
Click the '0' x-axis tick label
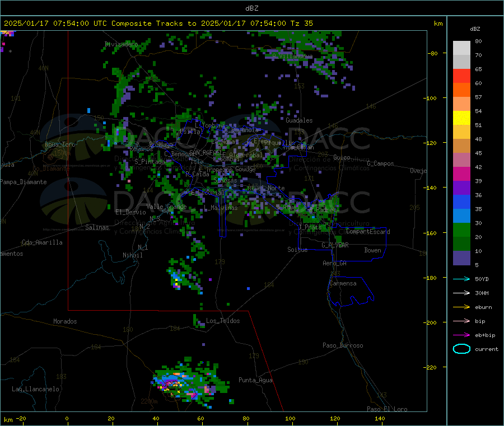tap(67, 418)
